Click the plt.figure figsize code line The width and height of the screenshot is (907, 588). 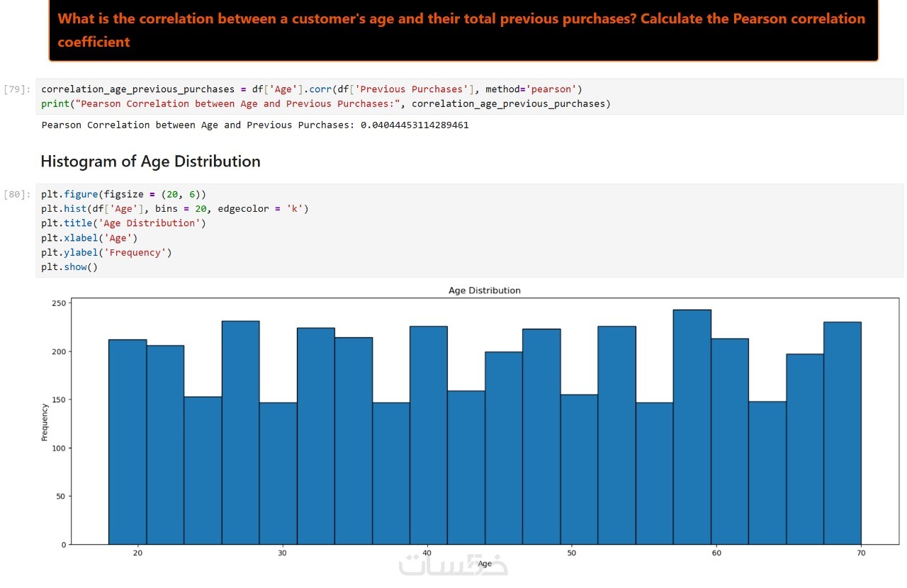click(123, 194)
